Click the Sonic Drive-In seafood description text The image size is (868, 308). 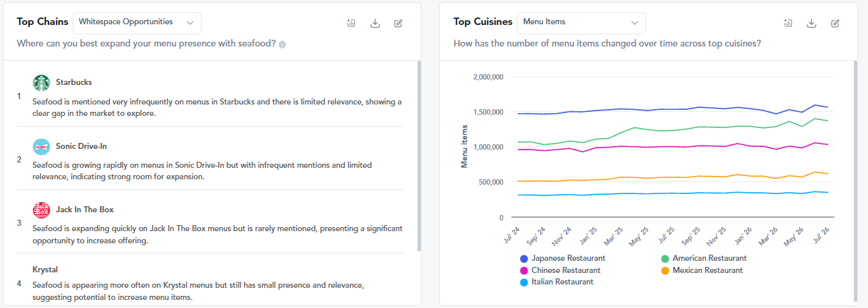click(x=202, y=171)
